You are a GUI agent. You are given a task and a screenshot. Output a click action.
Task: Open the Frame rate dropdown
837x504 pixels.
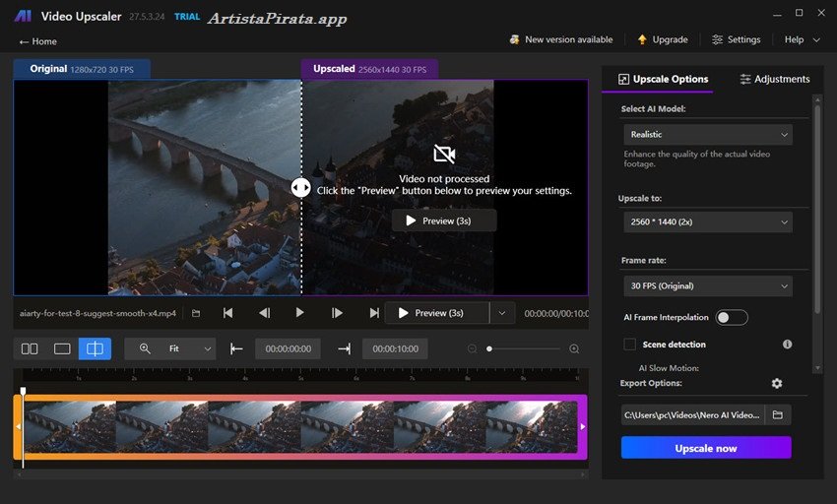click(708, 286)
